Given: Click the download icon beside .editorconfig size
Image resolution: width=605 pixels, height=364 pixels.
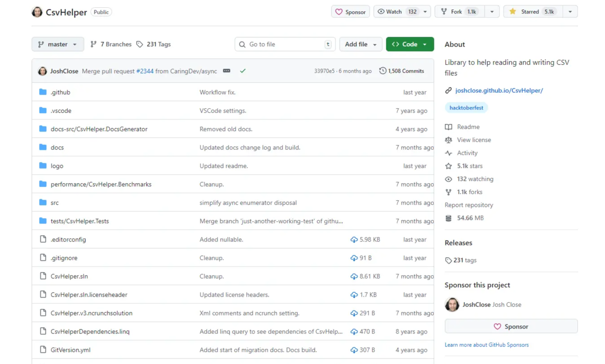Looking at the screenshot, I should point(354,240).
